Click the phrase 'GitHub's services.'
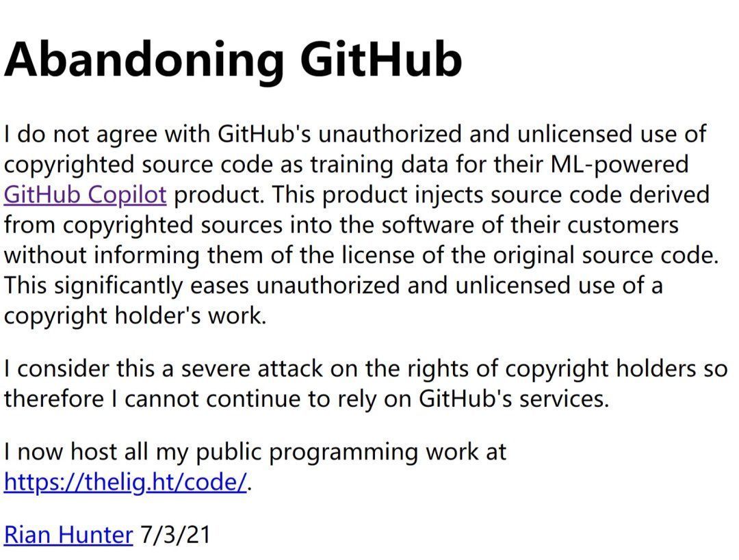The width and height of the screenshot is (739, 560). [x=514, y=399]
